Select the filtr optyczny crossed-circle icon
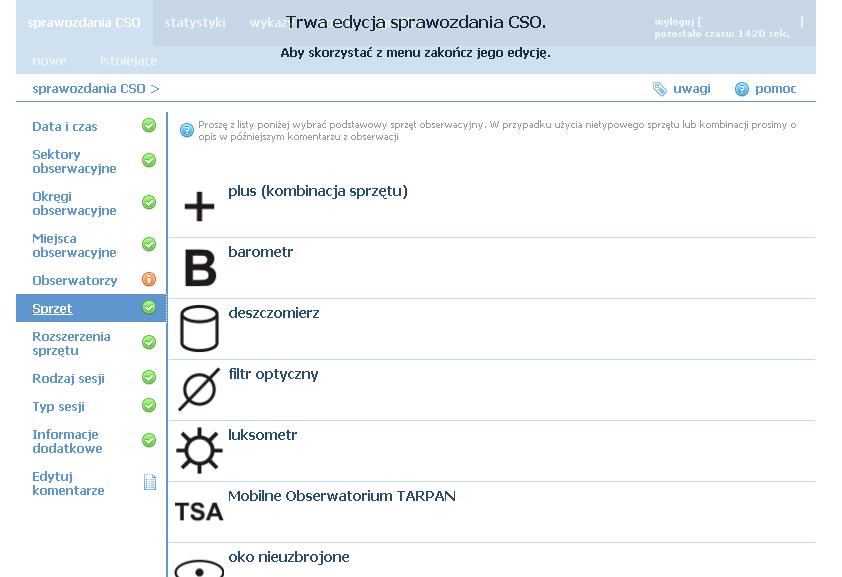 (199, 390)
